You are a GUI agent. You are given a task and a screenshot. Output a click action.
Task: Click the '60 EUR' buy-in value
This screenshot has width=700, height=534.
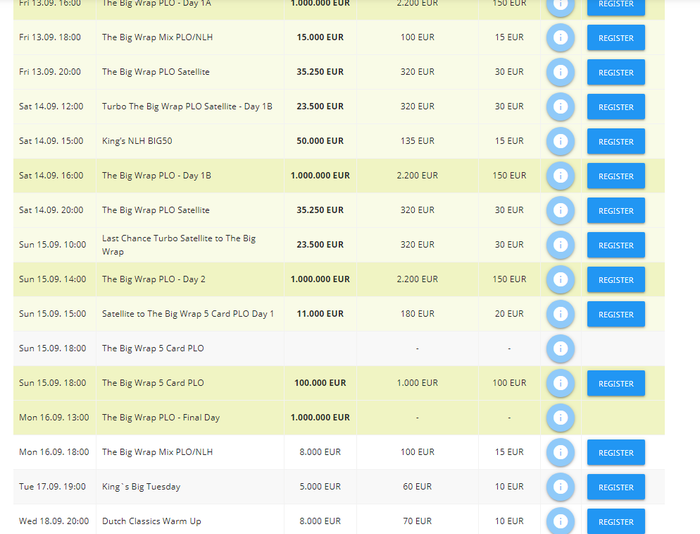point(417,487)
